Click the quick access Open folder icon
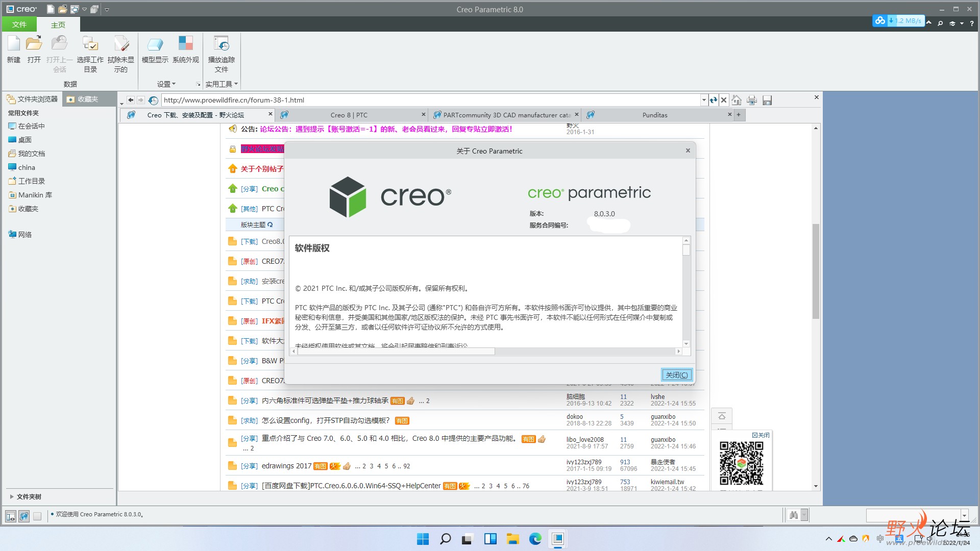Viewport: 980px width, 551px height. click(62, 9)
